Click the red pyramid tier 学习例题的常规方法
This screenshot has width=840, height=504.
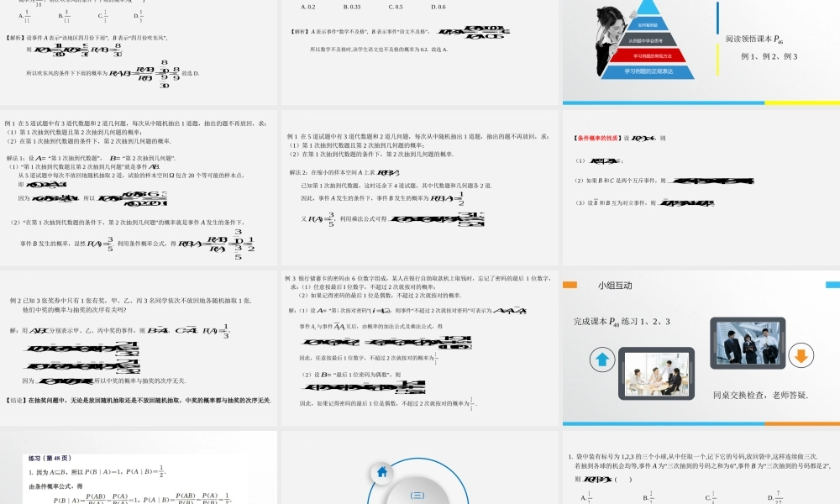[653, 57]
